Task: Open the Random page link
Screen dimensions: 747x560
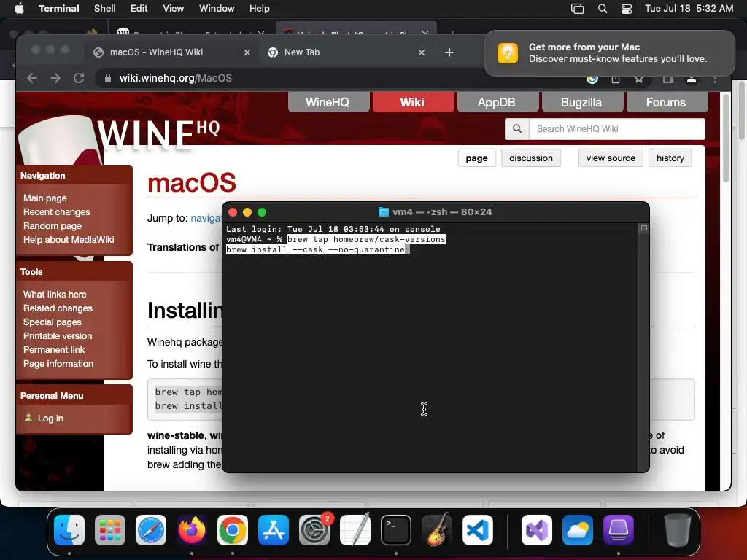Action: click(53, 226)
